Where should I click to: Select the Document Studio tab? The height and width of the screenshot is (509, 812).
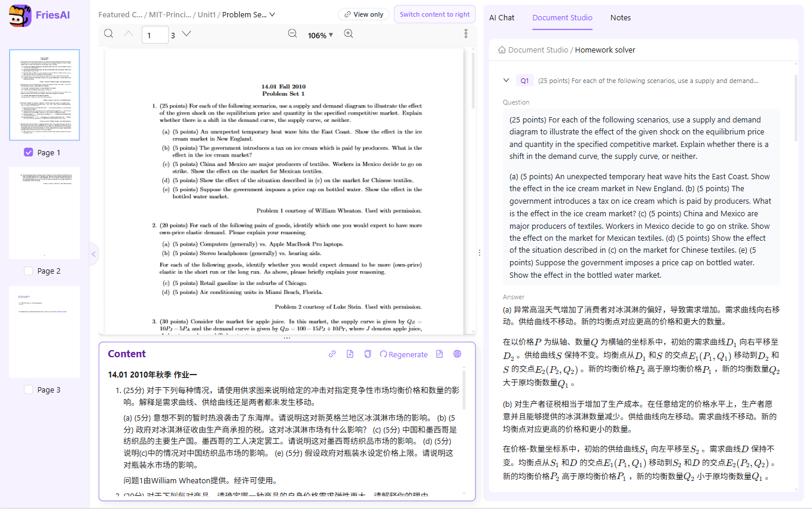(x=563, y=17)
